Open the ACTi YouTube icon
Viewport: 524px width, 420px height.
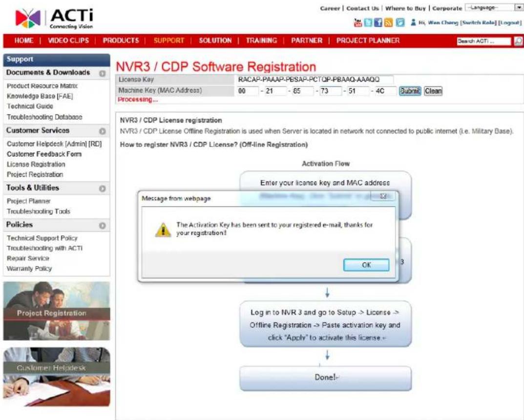(x=357, y=23)
